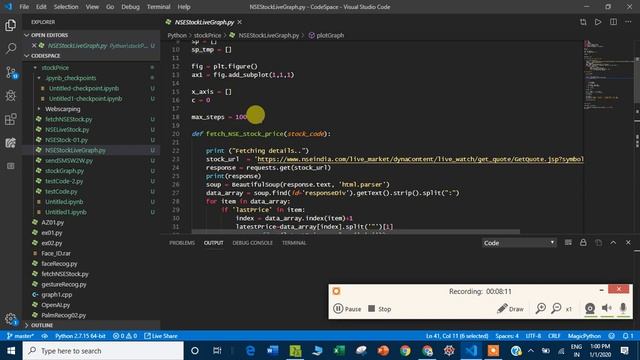Open testCode.py in explorer

[x=61, y=191]
